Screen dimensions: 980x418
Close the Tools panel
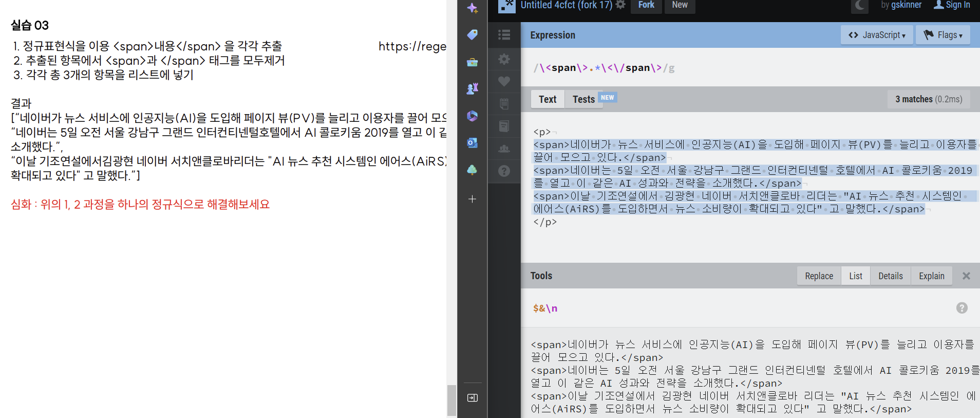[x=966, y=276]
